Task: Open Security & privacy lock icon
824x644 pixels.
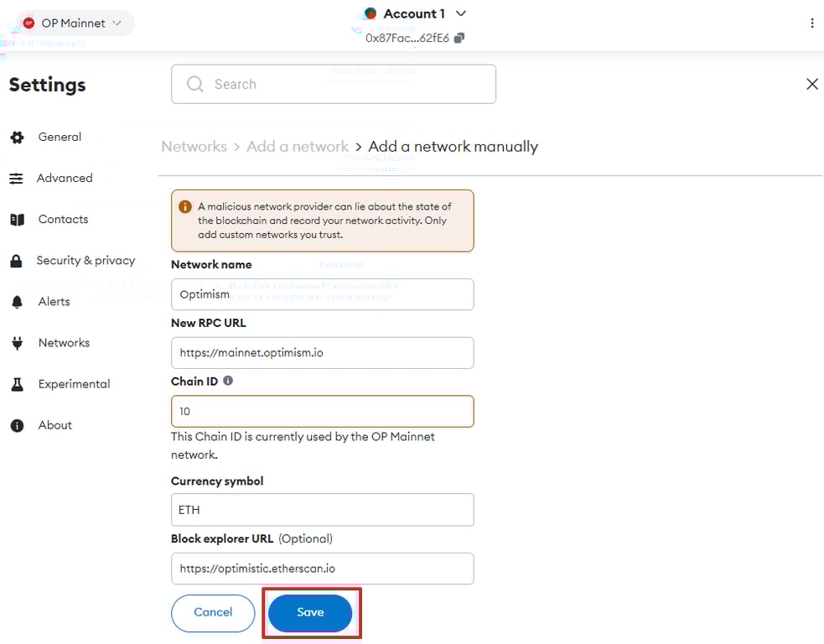Action: tap(17, 261)
